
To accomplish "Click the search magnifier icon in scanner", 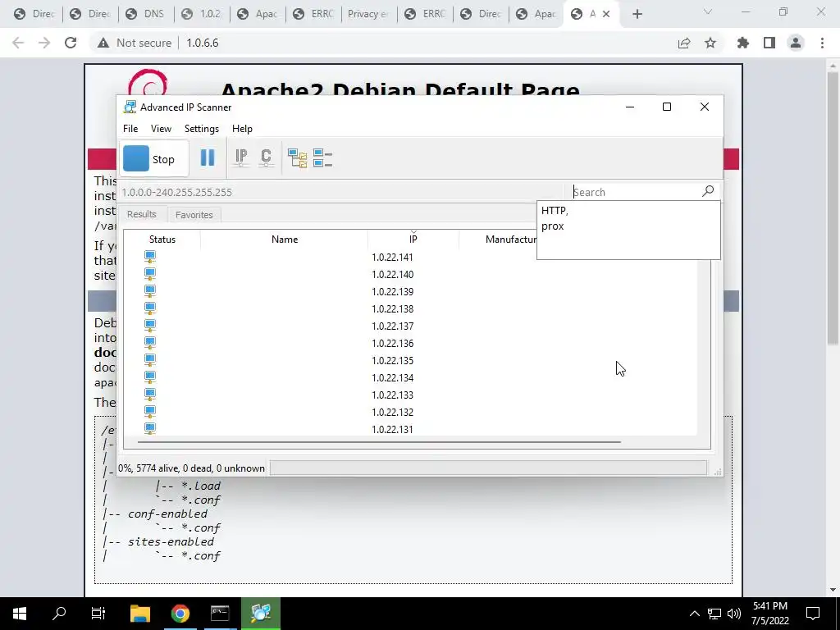I will pyautogui.click(x=708, y=191).
